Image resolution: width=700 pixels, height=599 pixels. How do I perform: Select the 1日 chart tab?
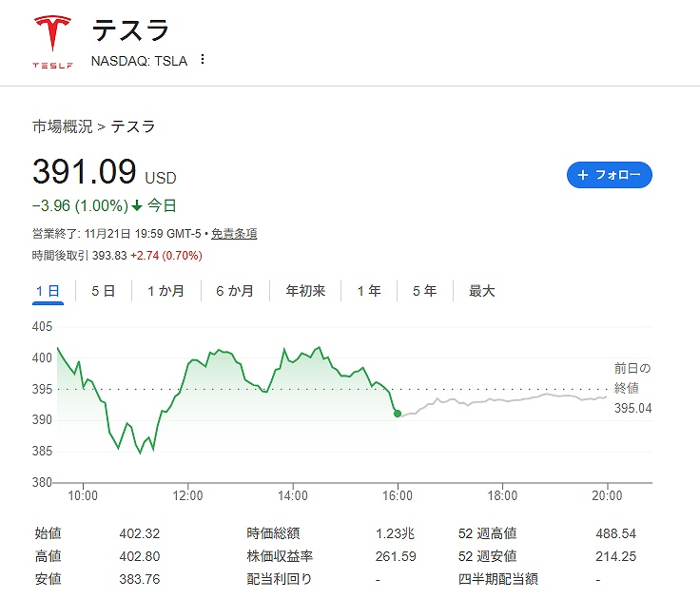click(48, 291)
